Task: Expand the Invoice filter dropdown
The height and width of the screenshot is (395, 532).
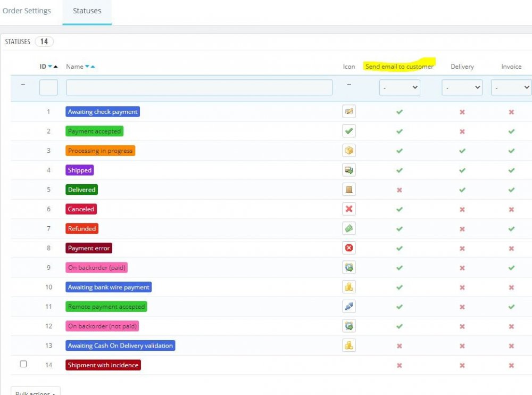Action: click(x=511, y=87)
